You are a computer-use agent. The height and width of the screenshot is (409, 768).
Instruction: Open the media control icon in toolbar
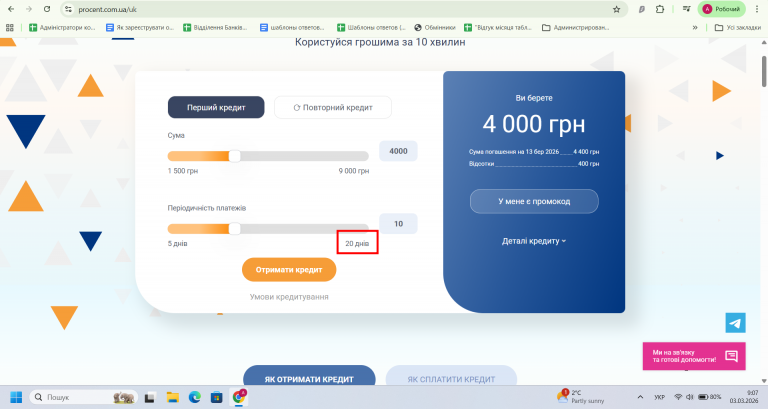(x=687, y=9)
